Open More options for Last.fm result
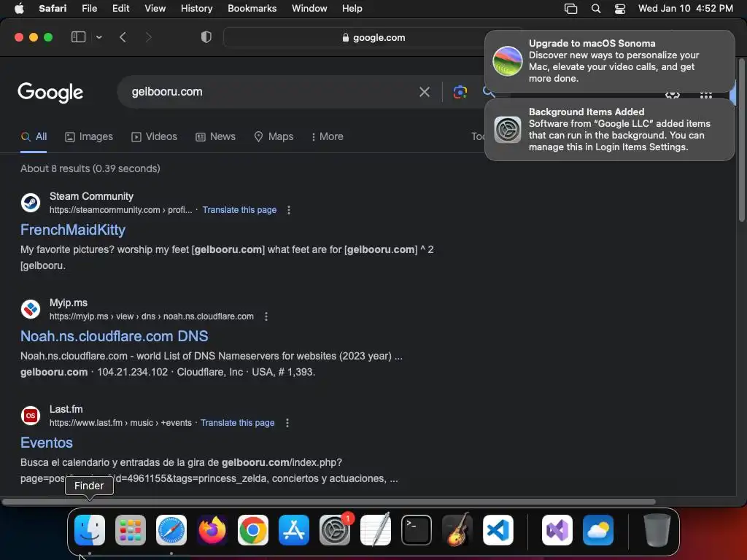 [x=287, y=423]
